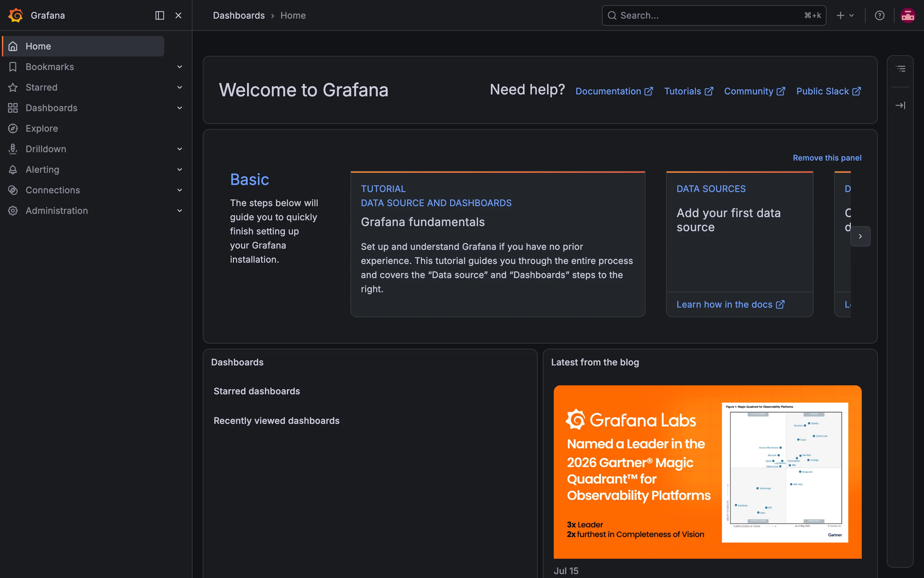Click the Drilldown icon
This screenshot has width=924, height=578.
pos(13,149)
